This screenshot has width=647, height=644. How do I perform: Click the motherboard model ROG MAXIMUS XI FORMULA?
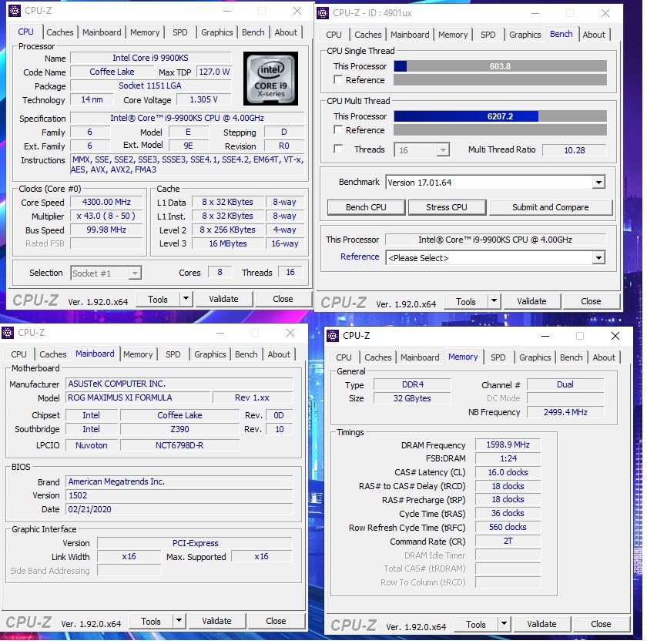coord(138,397)
